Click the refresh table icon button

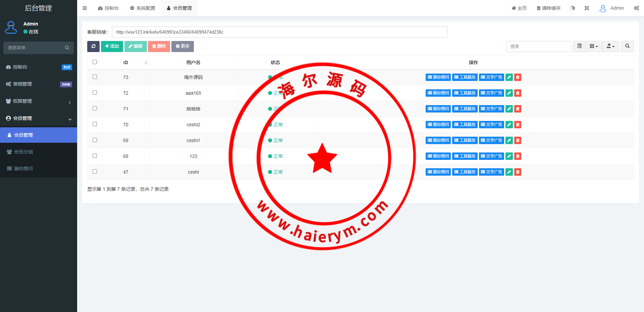(93, 46)
